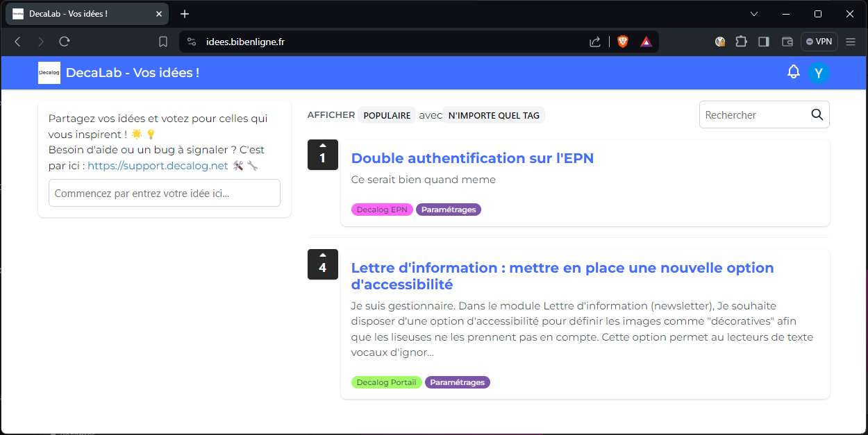Click the Decalog logo in the header
Image resolution: width=868 pixels, height=435 pixels.
click(x=49, y=73)
